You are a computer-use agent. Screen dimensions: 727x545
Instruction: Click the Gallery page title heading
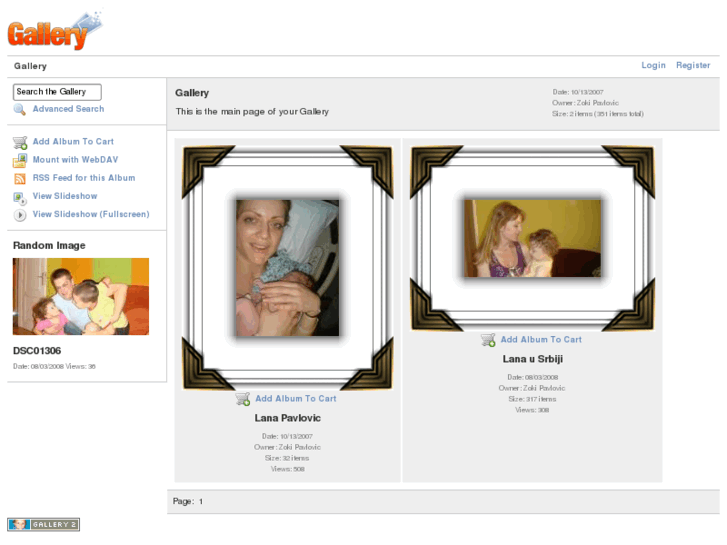coord(192,93)
